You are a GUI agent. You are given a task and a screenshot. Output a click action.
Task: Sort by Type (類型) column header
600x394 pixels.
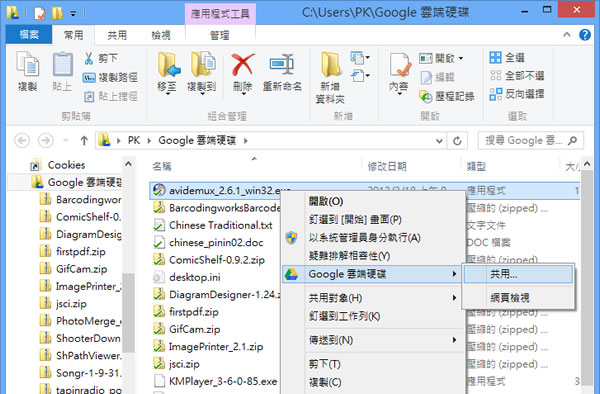(476, 166)
